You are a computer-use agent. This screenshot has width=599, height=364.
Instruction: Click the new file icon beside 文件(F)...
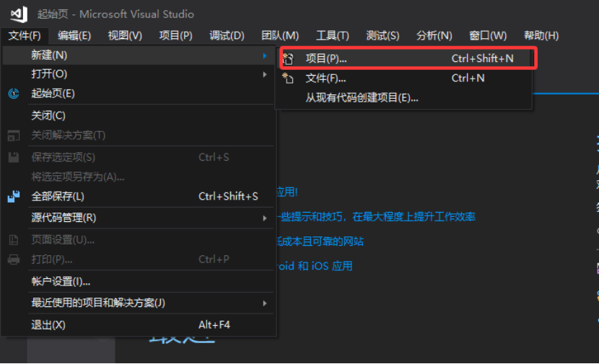[288, 79]
